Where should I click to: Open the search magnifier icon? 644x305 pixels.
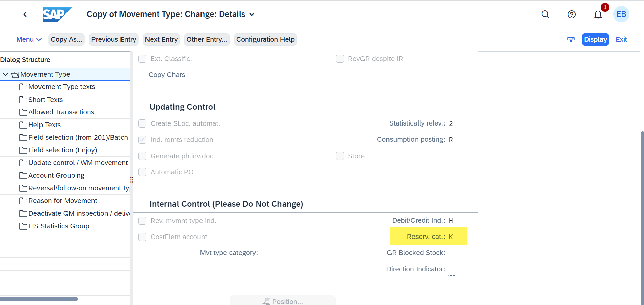pos(545,14)
